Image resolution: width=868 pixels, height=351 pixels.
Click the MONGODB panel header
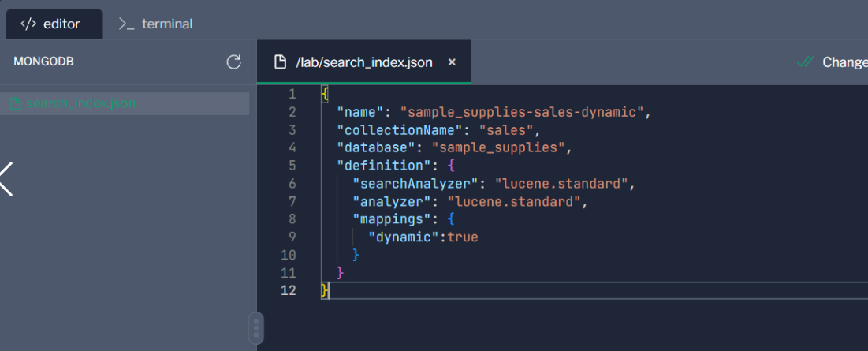(x=43, y=62)
